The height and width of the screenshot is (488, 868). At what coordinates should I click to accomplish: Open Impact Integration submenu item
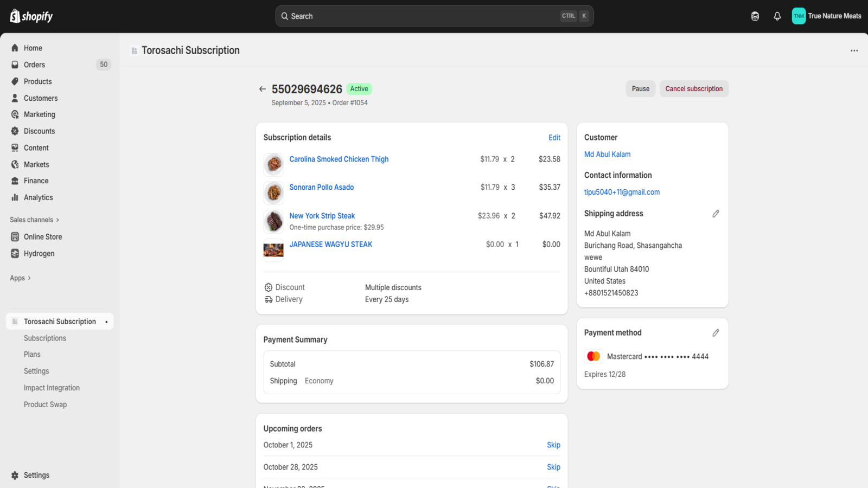pyautogui.click(x=52, y=388)
